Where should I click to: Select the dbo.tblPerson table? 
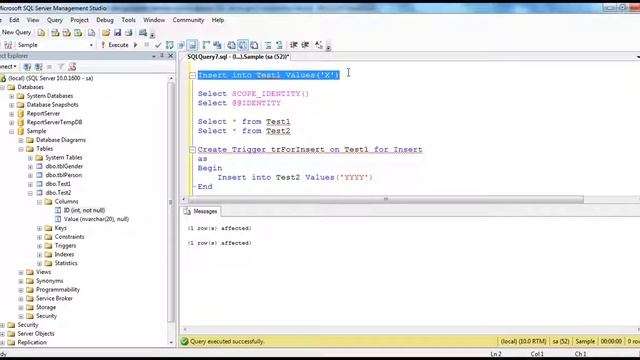[x=64, y=175]
